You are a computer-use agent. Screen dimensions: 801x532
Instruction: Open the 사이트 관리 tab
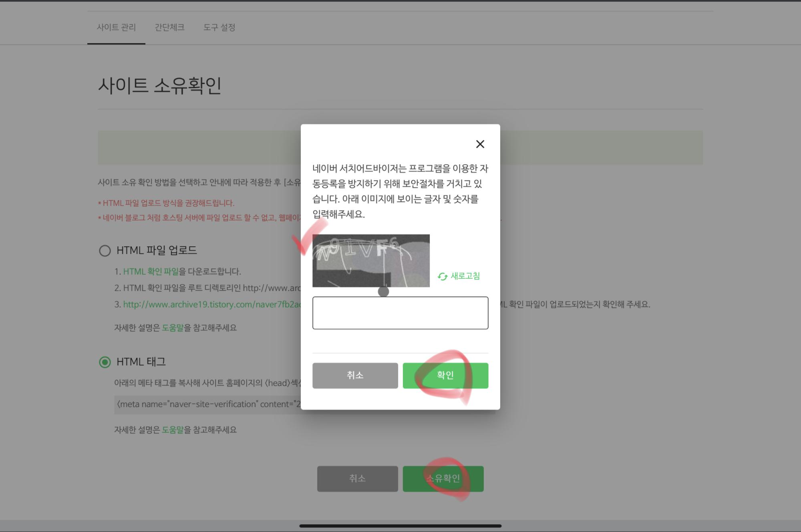(116, 27)
